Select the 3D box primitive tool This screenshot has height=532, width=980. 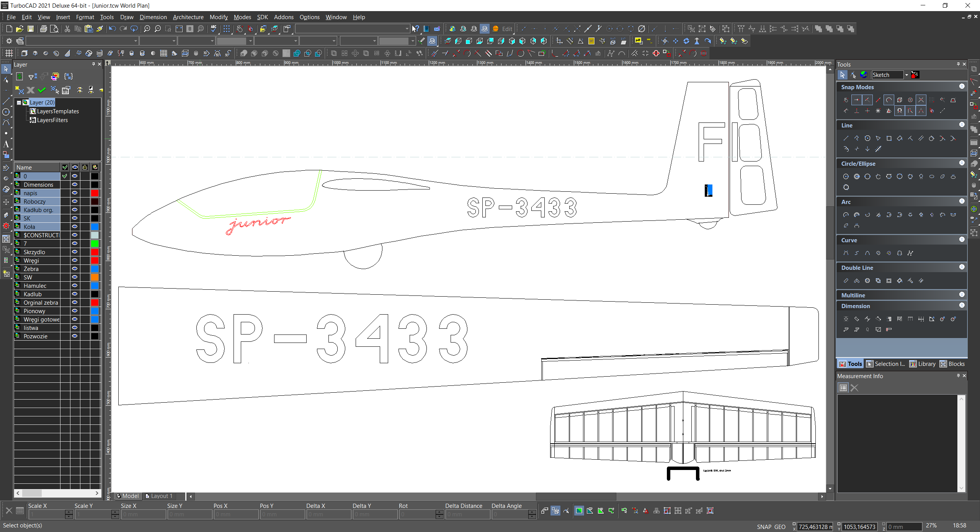(x=24, y=53)
